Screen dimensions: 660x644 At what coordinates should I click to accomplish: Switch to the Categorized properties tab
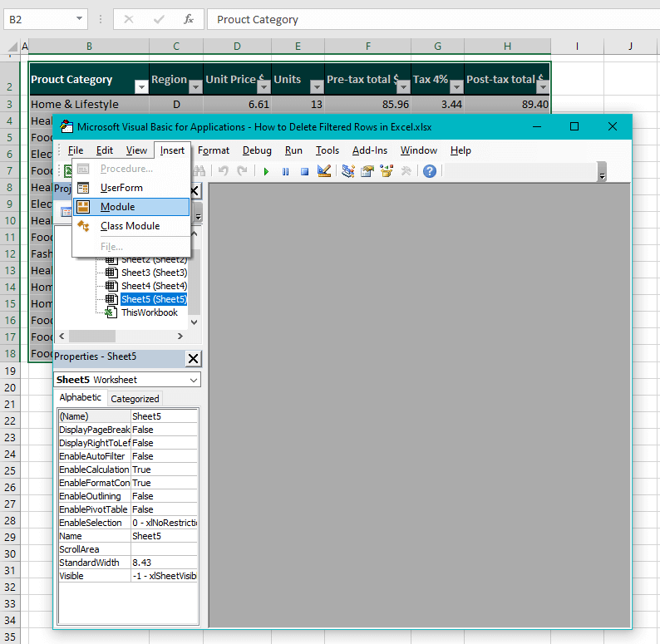[135, 399]
